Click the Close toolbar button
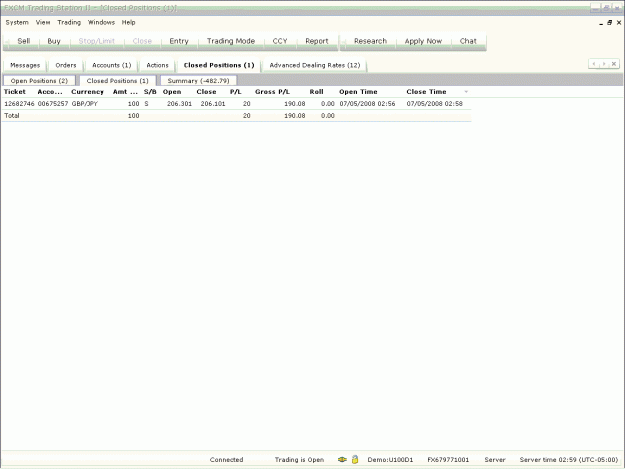Viewport: 625px width, 469px height. coord(142,41)
